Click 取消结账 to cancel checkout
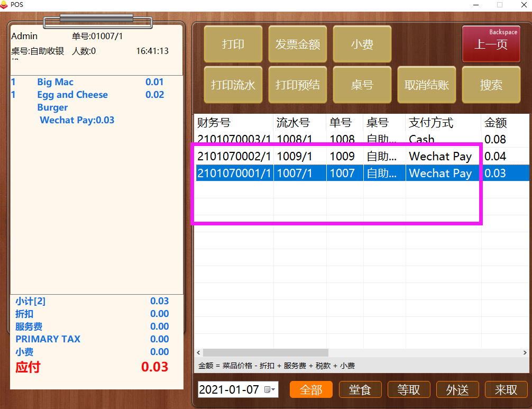 click(426, 85)
